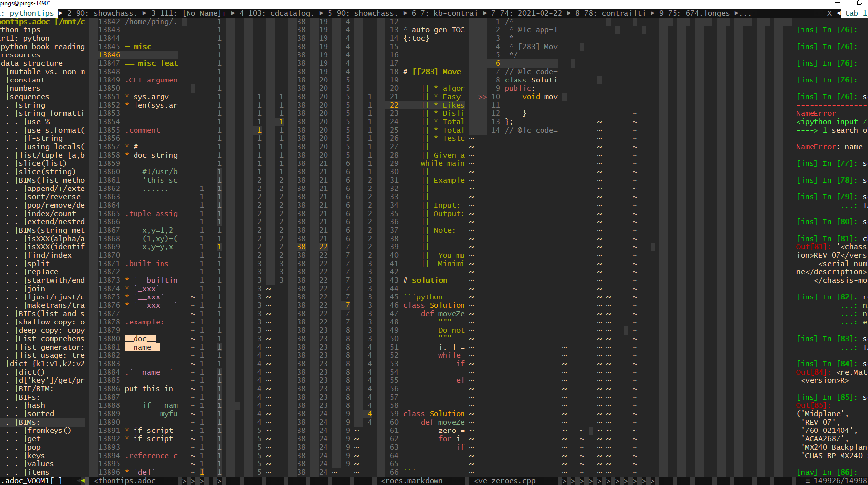
Task: Open tab 8 labeled contrailti
Action: (610, 13)
